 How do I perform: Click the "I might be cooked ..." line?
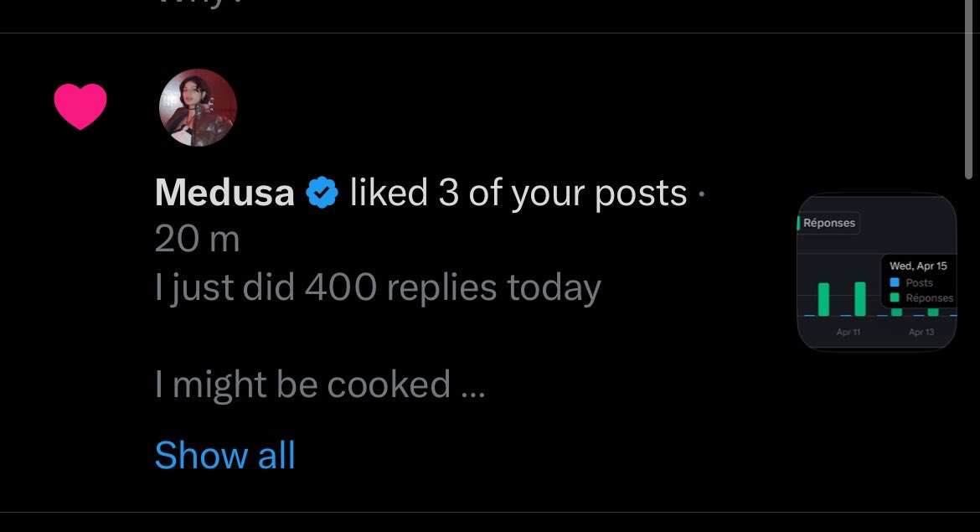tap(319, 385)
